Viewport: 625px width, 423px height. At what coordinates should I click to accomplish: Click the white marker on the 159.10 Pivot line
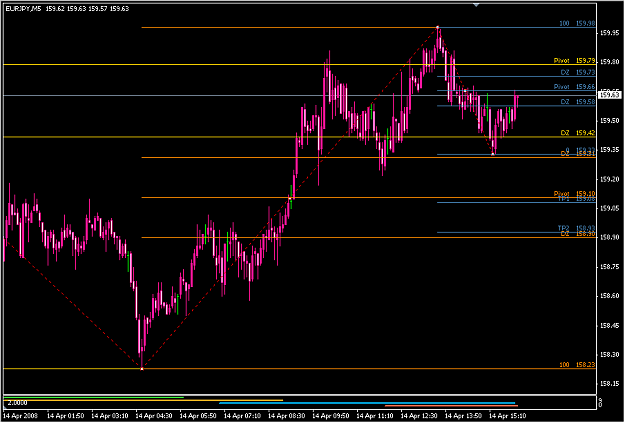[x=290, y=198]
